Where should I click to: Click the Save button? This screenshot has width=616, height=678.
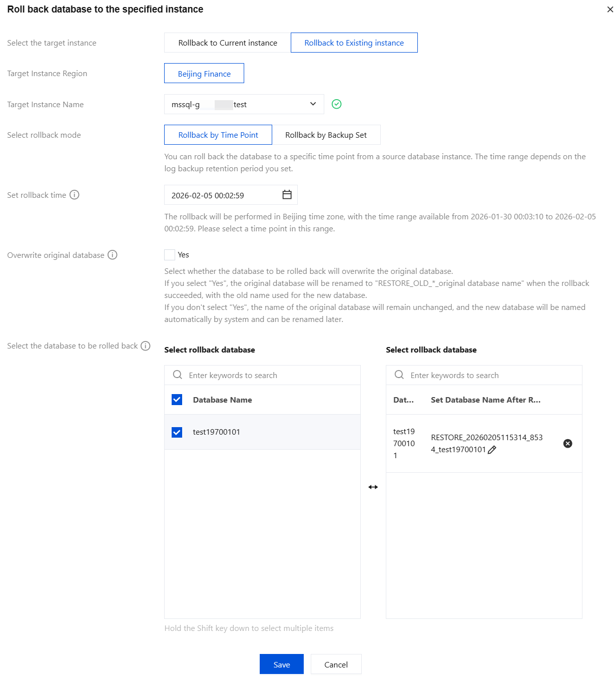point(281,664)
